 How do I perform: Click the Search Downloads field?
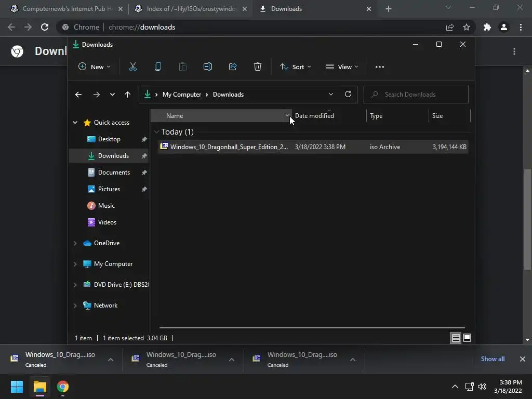[x=416, y=95]
